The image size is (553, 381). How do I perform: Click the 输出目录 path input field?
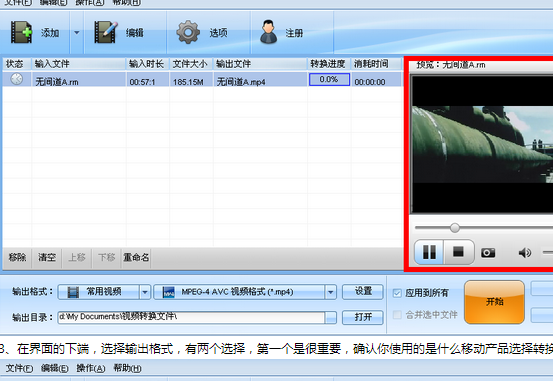tap(192, 318)
